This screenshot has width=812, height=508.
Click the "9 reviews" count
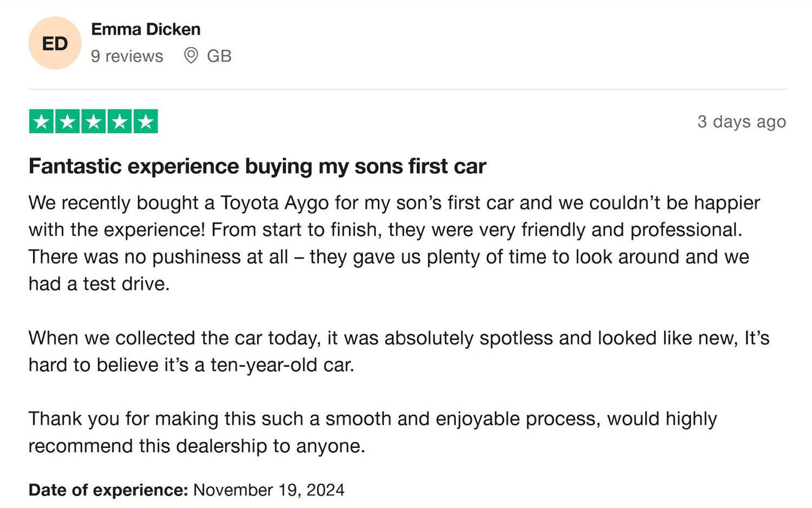(127, 56)
